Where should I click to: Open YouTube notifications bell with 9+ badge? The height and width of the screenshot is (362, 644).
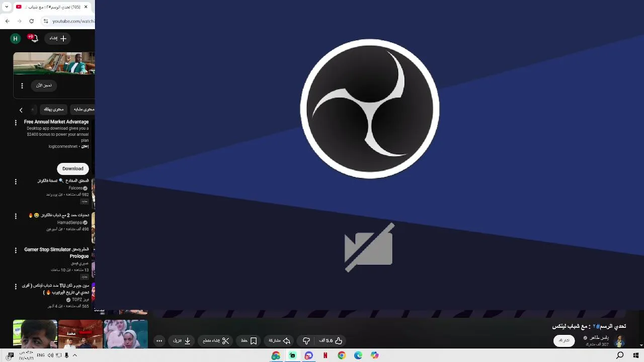pyautogui.click(x=33, y=38)
